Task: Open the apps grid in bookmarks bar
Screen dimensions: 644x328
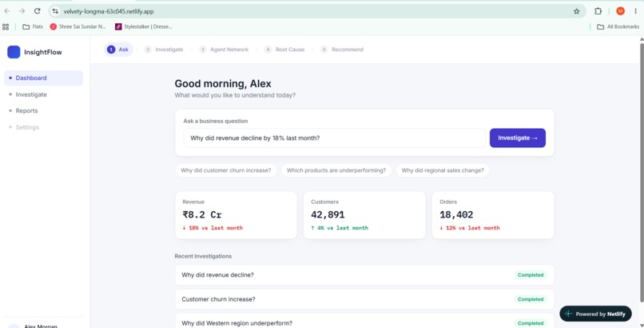Action: pyautogui.click(x=6, y=26)
